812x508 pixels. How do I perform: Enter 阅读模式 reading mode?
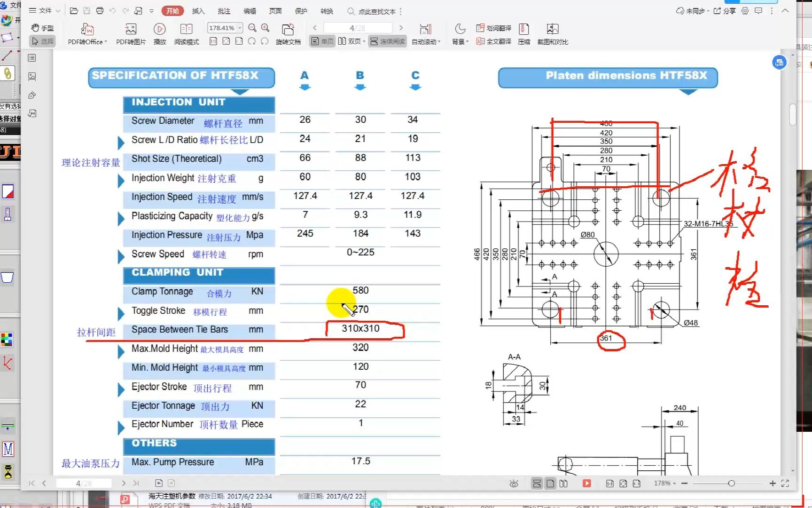186,34
